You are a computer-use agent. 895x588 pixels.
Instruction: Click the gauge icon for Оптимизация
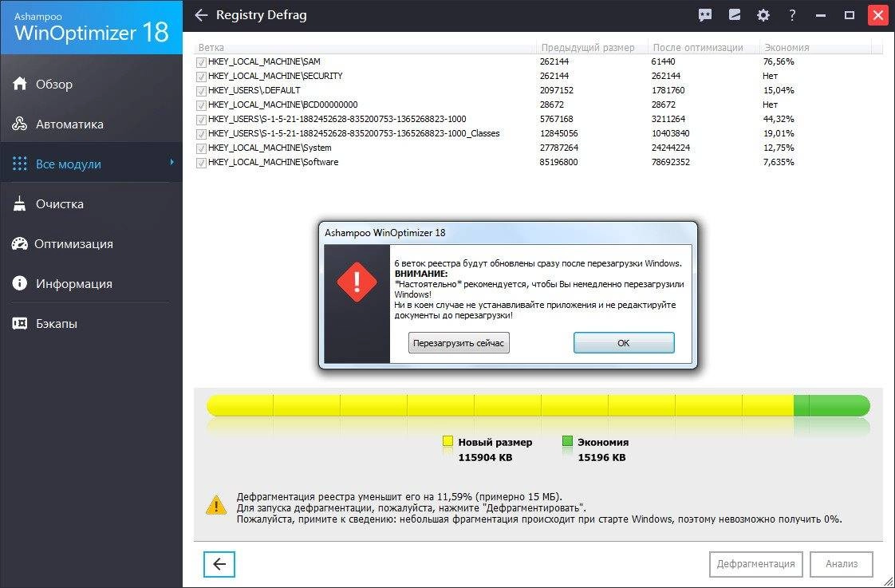[20, 244]
